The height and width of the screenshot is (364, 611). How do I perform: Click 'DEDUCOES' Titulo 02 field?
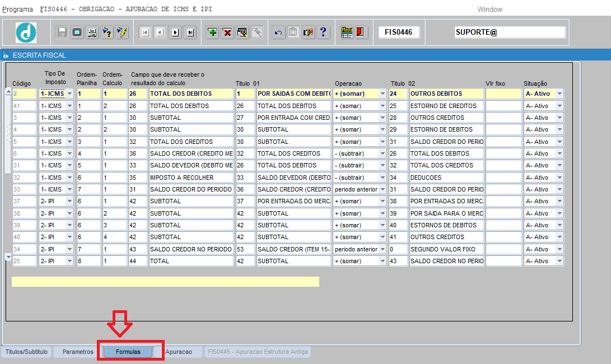[x=446, y=178]
